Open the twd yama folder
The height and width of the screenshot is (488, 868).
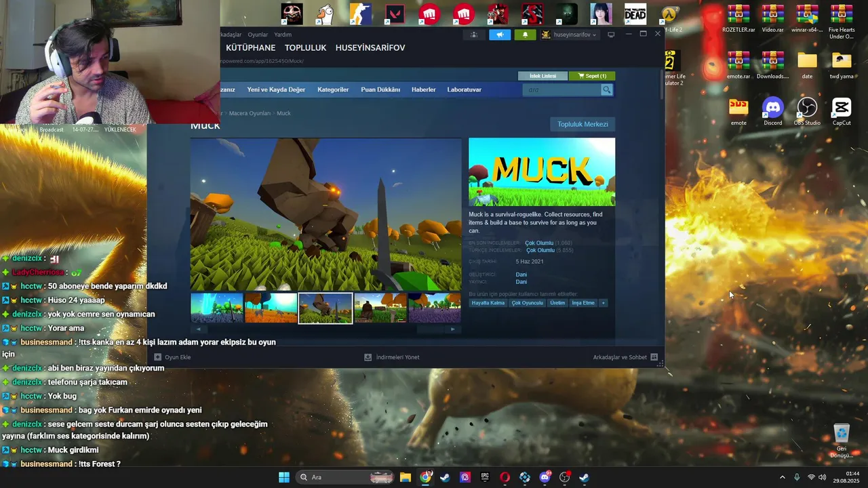pyautogui.click(x=842, y=65)
